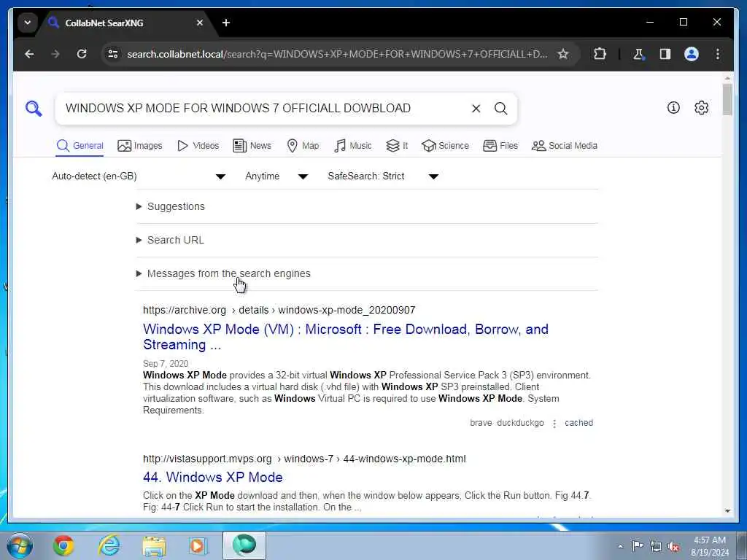
Task: Open '44. Windows XP Mode' result
Action: coord(213,477)
